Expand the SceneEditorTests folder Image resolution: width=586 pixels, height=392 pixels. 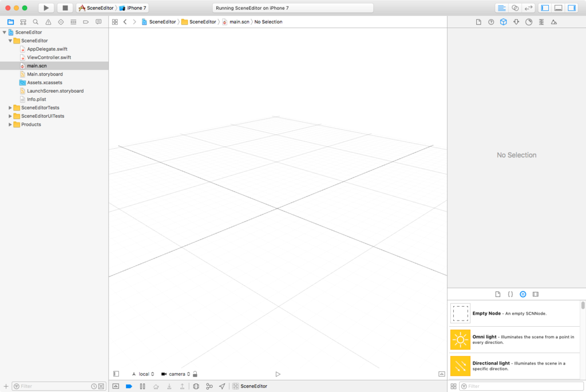[x=10, y=108]
